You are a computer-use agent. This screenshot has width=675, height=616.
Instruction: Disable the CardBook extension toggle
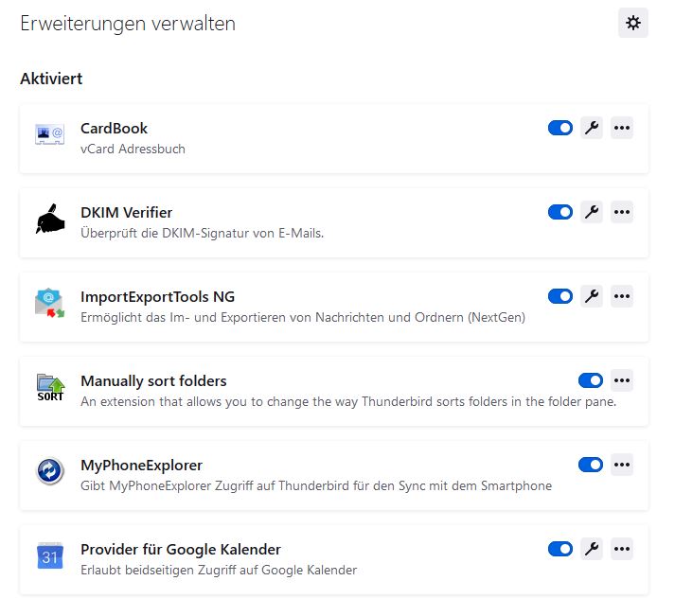coord(560,128)
